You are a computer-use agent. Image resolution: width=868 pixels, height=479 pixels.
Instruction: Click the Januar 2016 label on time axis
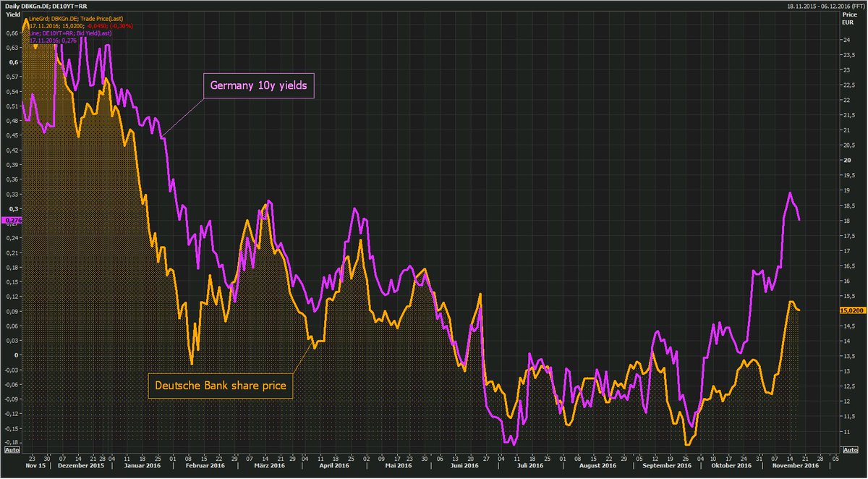(141, 466)
